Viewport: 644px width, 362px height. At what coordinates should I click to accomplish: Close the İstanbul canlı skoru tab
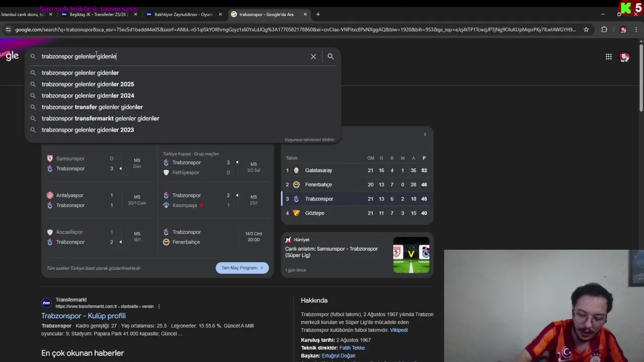(x=50, y=14)
